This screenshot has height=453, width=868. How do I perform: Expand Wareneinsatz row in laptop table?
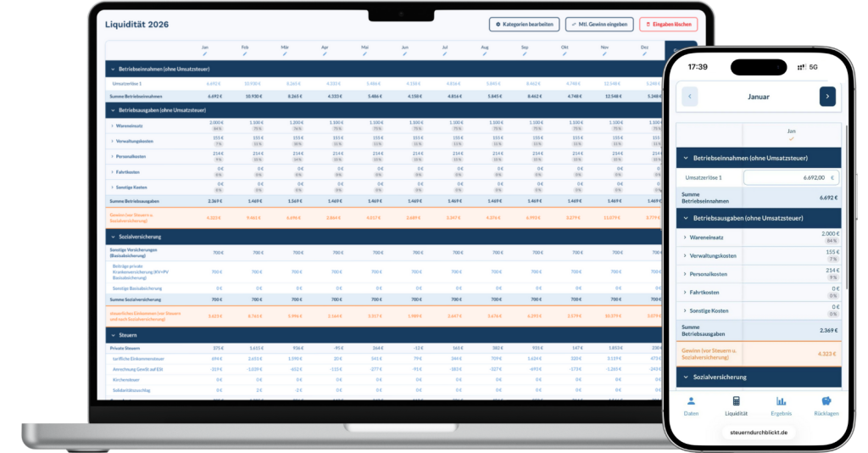pos(113,126)
